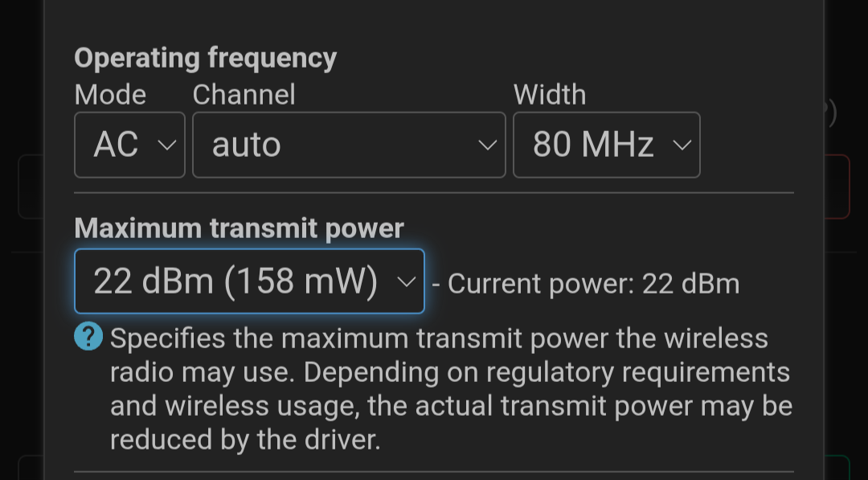Click the green-outlined button behind the dialog
The width and height of the screenshot is (868, 480).
[838, 467]
